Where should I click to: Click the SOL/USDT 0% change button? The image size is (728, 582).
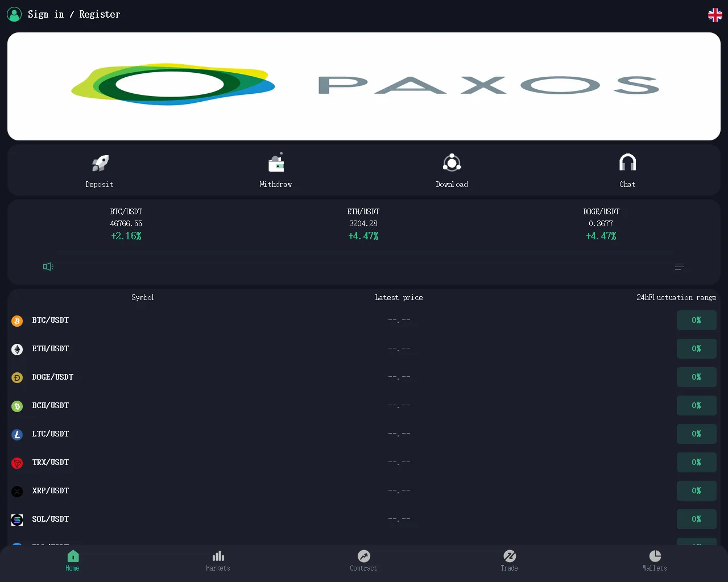(x=696, y=519)
